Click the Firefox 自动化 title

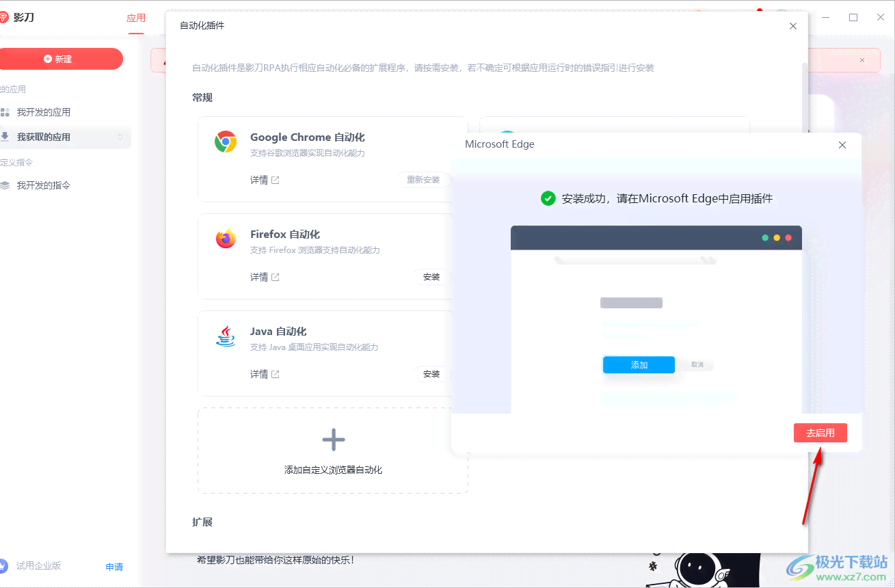click(285, 235)
